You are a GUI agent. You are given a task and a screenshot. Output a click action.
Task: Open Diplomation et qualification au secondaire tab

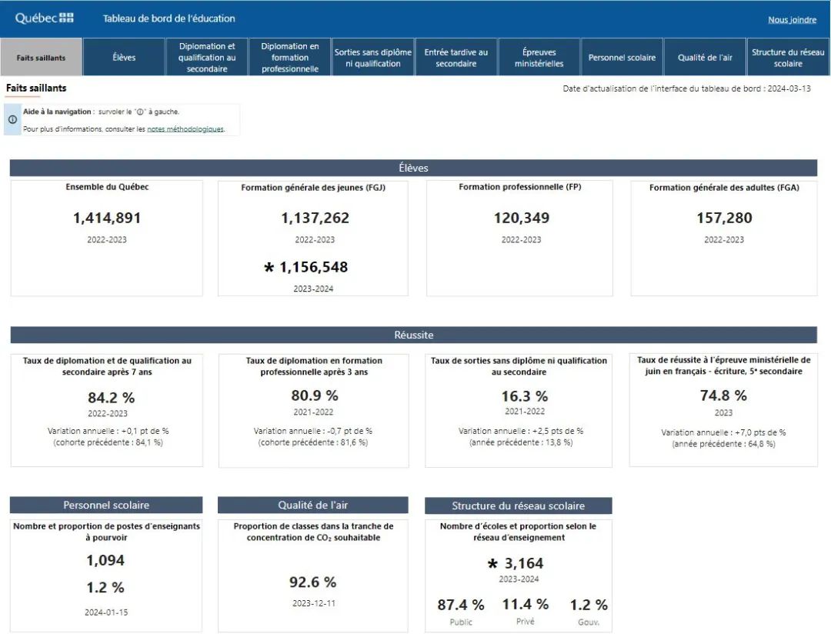[207, 58]
